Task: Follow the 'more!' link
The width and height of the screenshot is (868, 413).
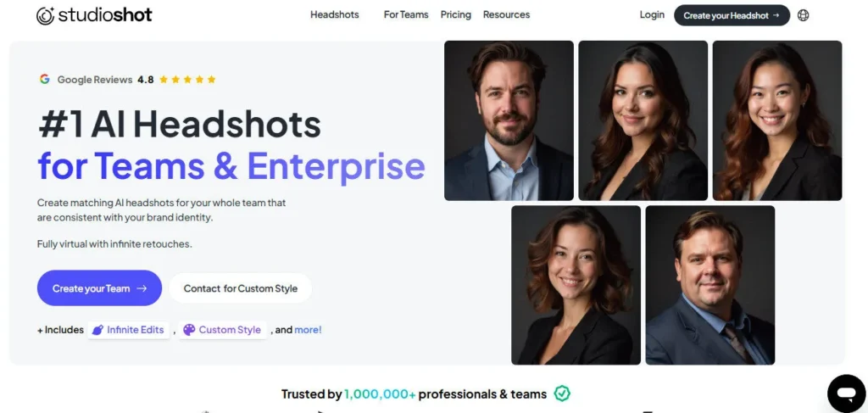Action: [308, 330]
